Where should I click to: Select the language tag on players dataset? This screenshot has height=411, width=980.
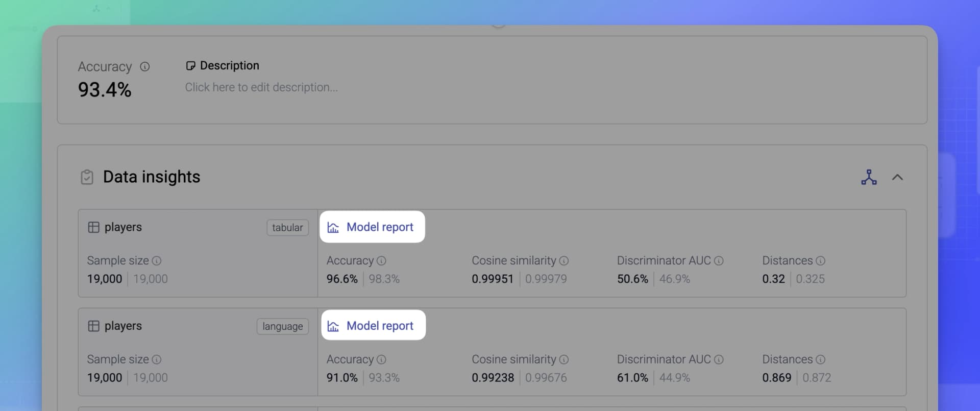tap(282, 326)
